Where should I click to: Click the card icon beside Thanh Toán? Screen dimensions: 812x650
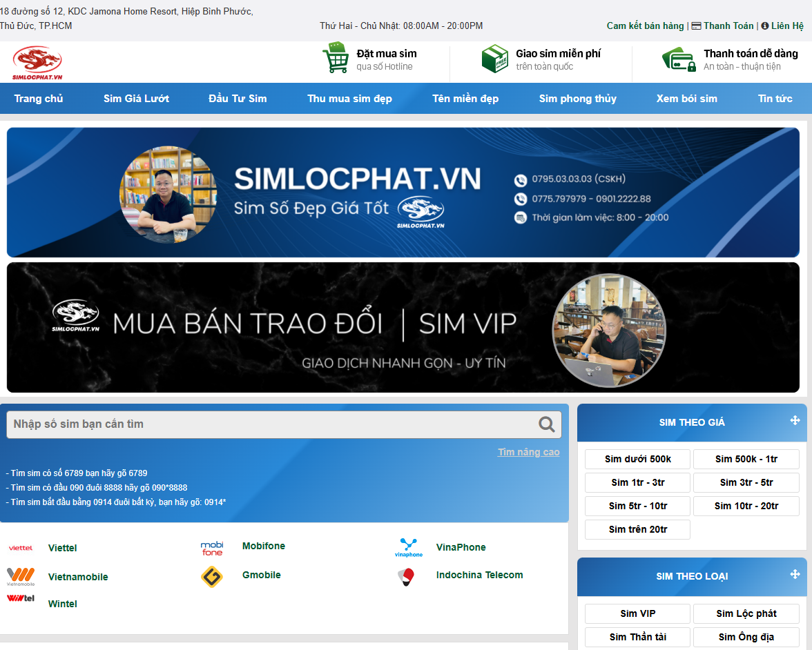(697, 26)
